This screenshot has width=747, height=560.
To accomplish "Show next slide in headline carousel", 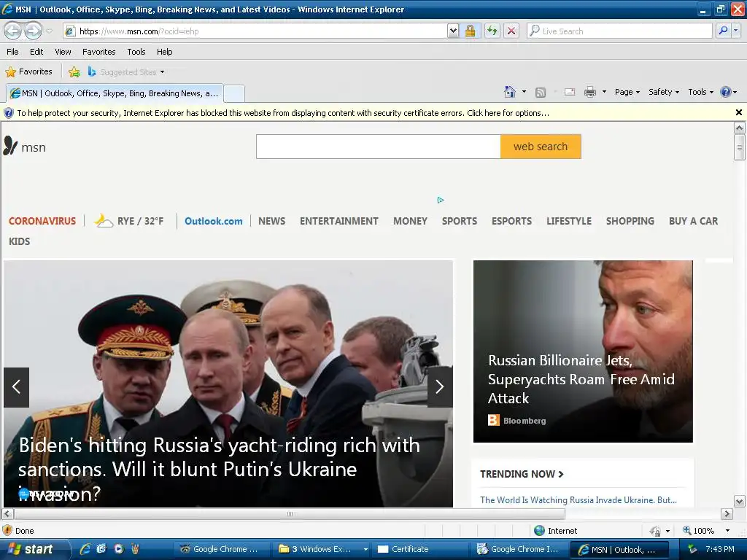I will coord(440,387).
